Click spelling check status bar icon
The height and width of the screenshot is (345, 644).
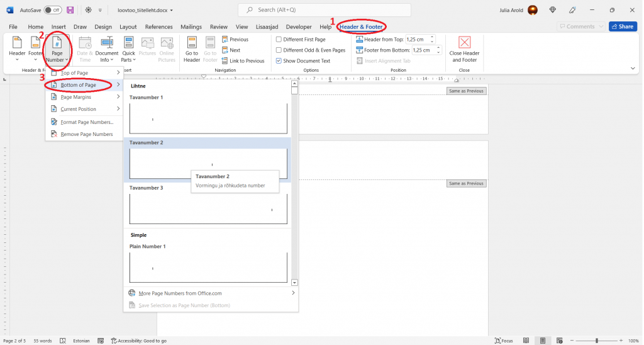[x=63, y=341]
